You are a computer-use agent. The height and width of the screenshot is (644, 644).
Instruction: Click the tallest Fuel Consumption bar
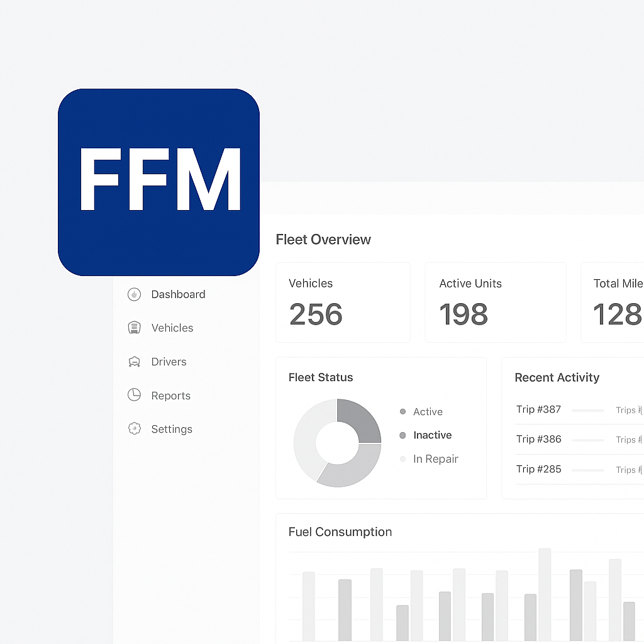pos(545,594)
